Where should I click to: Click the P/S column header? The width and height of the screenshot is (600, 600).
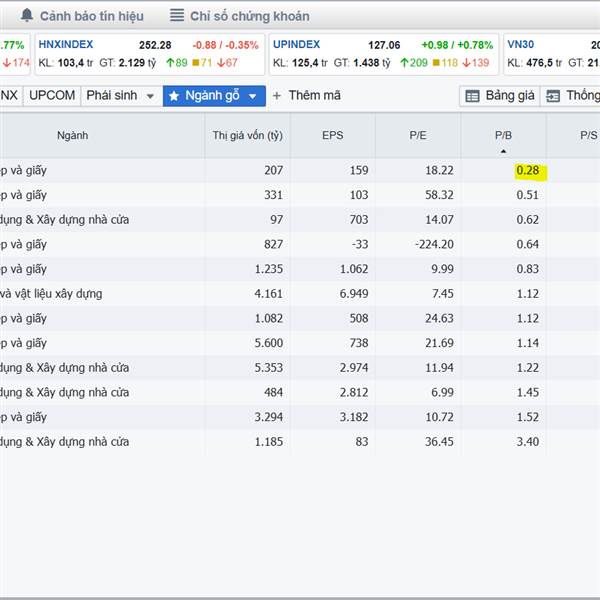tap(585, 134)
